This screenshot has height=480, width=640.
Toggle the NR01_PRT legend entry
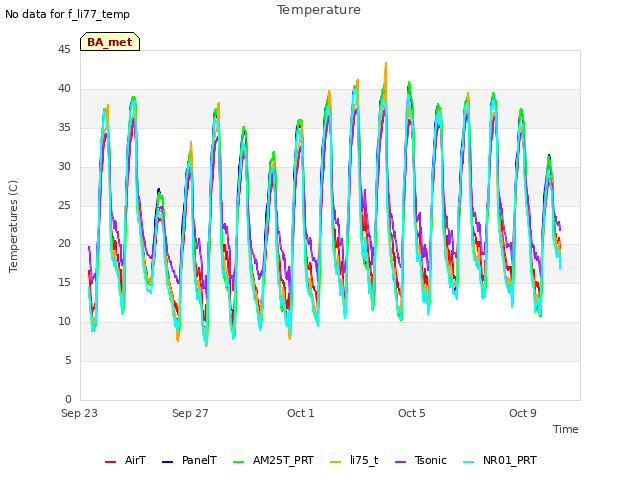tap(500, 460)
